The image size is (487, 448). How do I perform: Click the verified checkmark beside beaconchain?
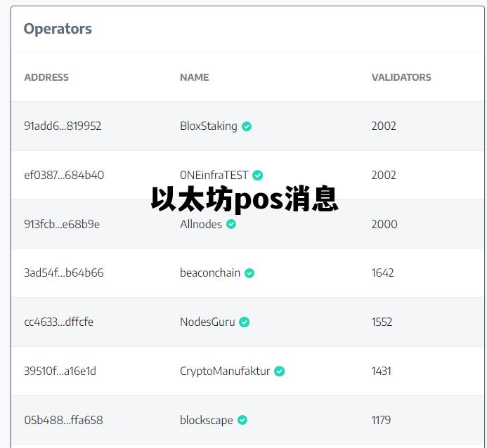coord(249,273)
